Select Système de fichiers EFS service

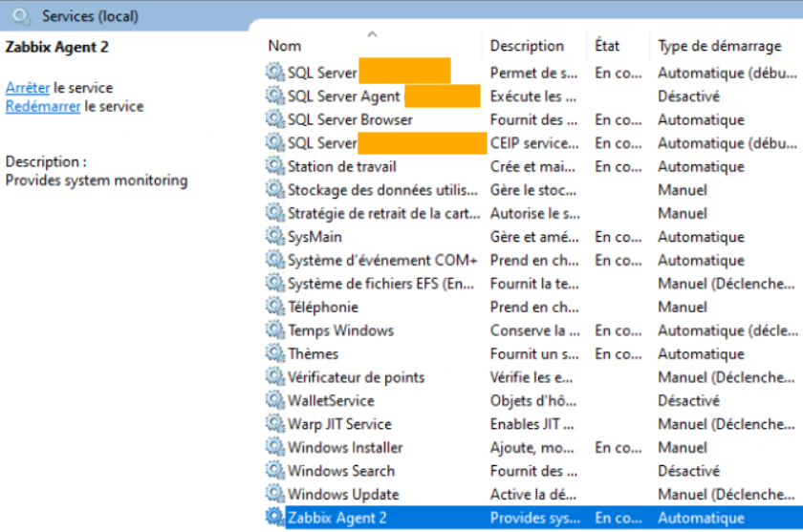(x=381, y=284)
